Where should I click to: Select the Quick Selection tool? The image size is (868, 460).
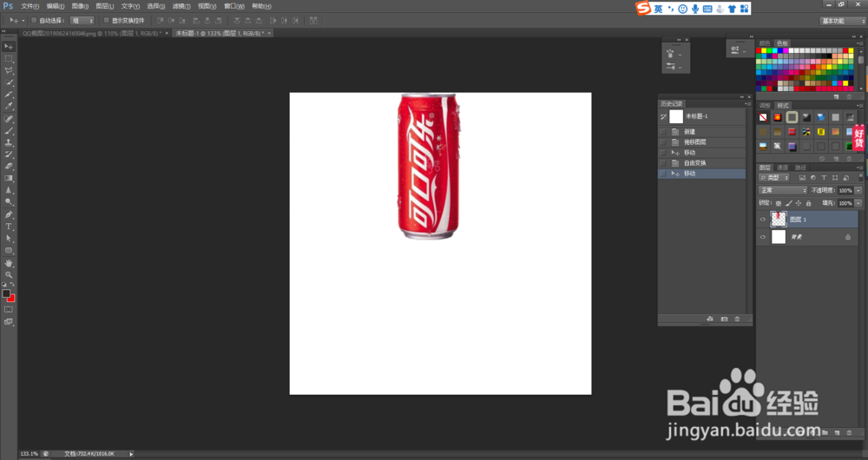[x=9, y=83]
